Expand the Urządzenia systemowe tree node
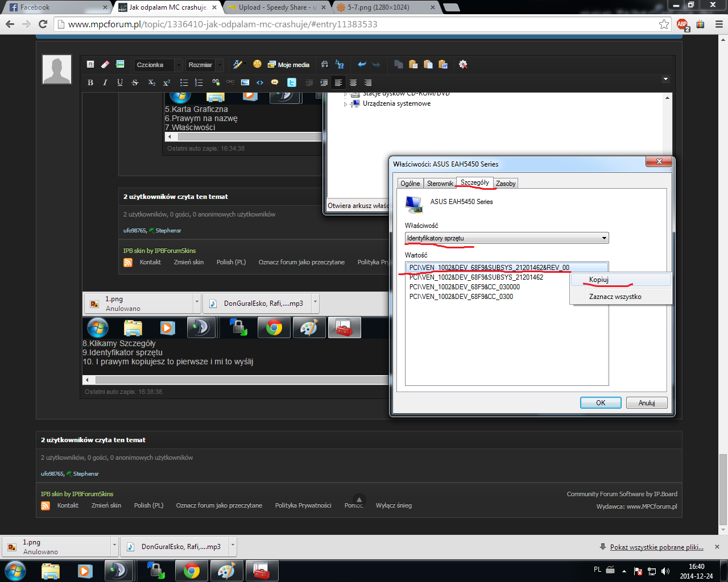 pyautogui.click(x=345, y=104)
